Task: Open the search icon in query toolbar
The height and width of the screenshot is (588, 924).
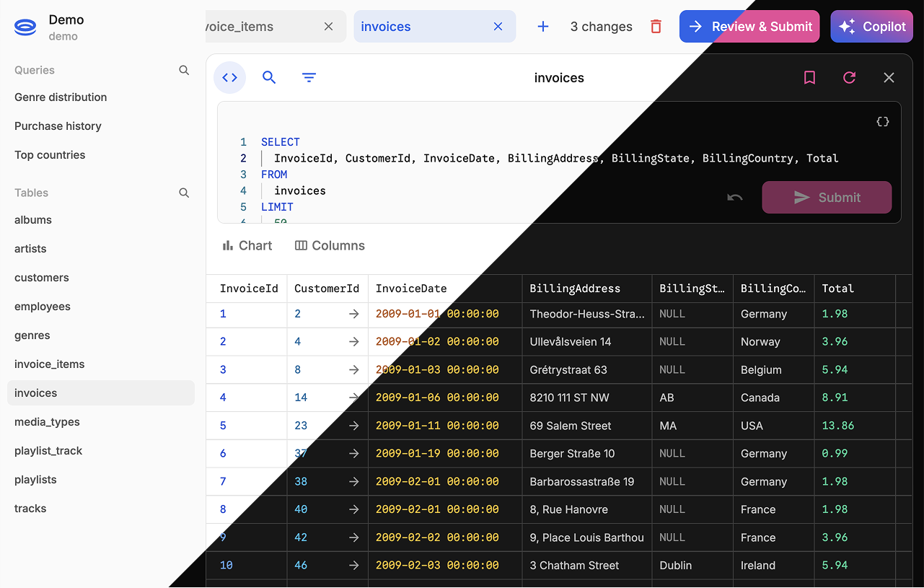Action: (x=269, y=78)
